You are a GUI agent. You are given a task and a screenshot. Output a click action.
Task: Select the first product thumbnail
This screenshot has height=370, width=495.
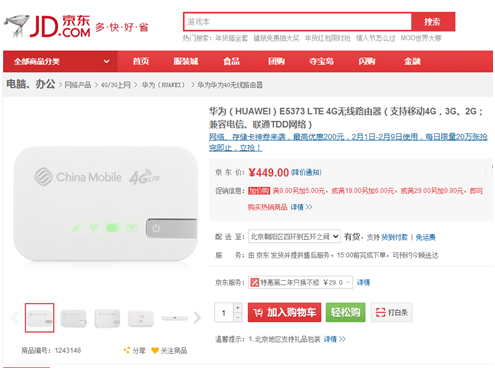coord(40,318)
